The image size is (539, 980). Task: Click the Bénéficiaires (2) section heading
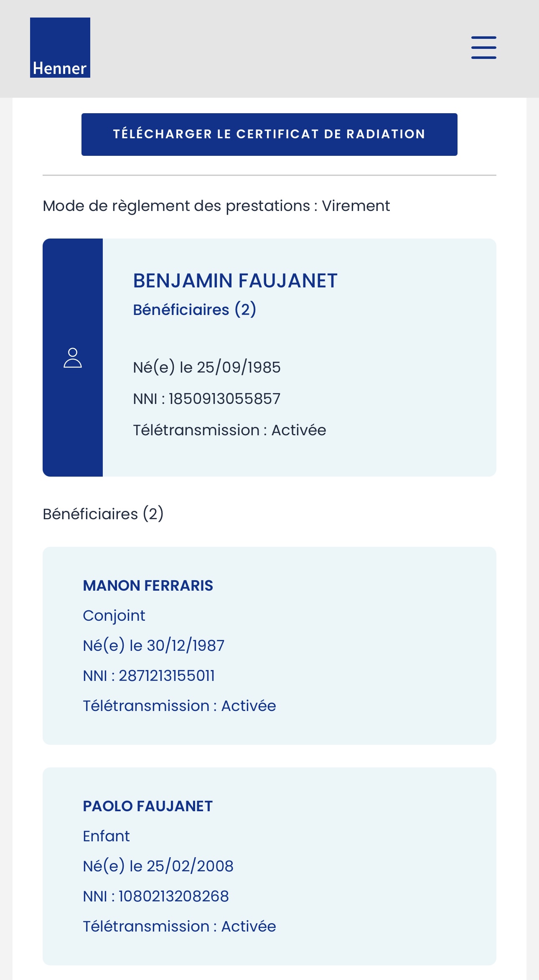[x=103, y=514]
